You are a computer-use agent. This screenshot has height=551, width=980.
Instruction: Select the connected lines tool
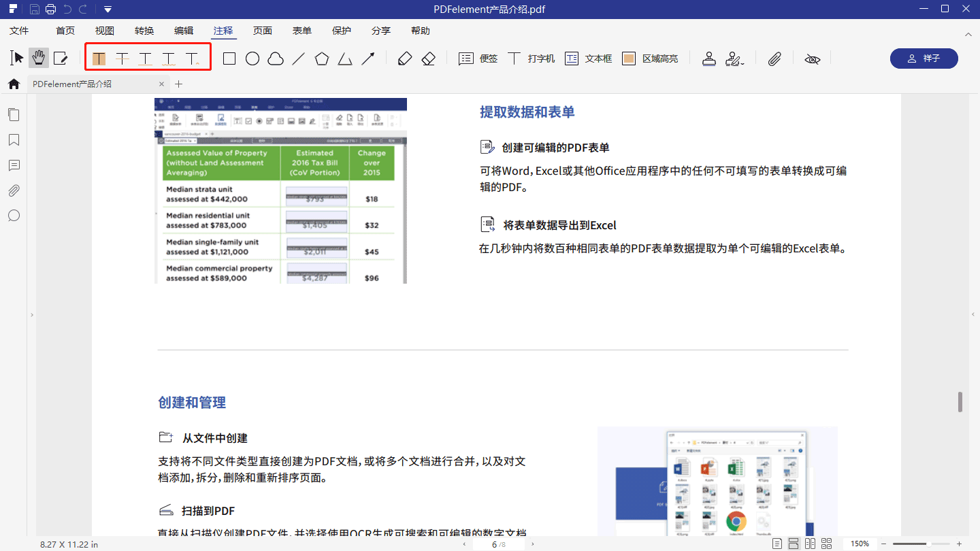pyautogui.click(x=345, y=59)
